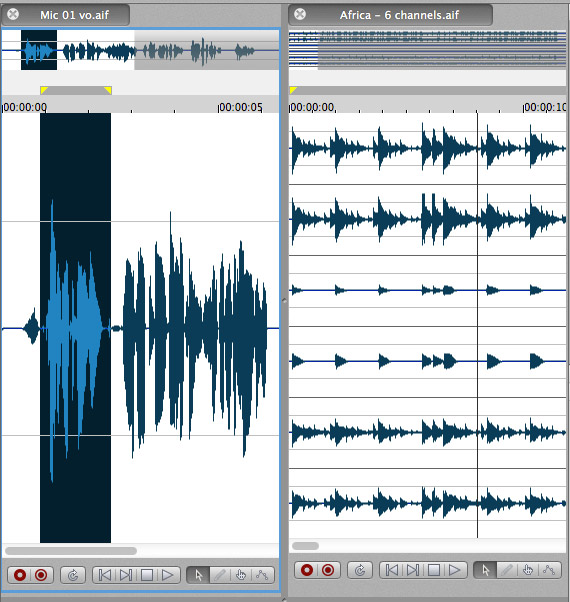Stop playback in Africa panel
570x602 pixels.
433,570
